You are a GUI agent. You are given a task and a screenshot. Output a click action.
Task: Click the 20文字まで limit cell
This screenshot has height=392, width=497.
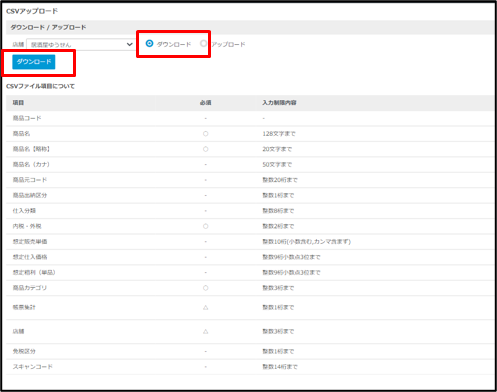277,149
